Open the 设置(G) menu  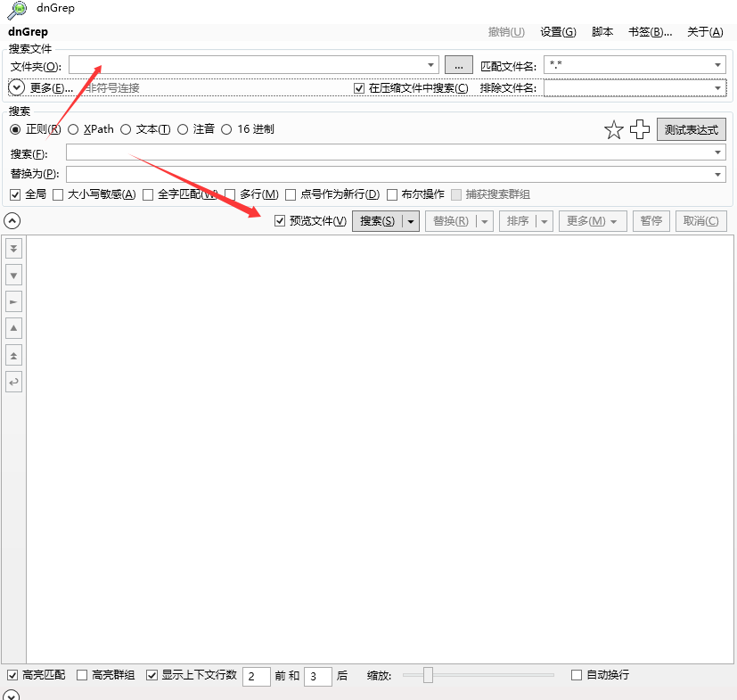pos(558,32)
